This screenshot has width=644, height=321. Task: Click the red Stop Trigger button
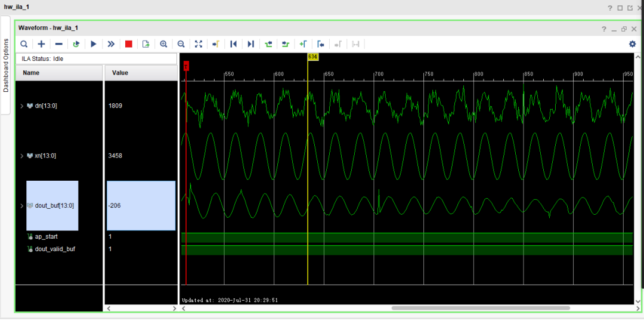tap(129, 44)
